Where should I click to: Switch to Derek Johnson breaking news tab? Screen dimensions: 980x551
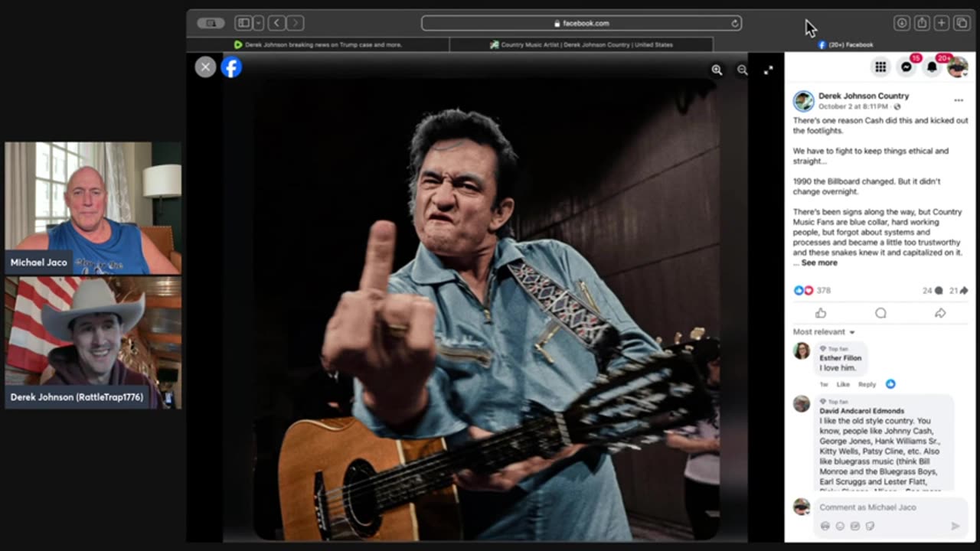tap(318, 44)
